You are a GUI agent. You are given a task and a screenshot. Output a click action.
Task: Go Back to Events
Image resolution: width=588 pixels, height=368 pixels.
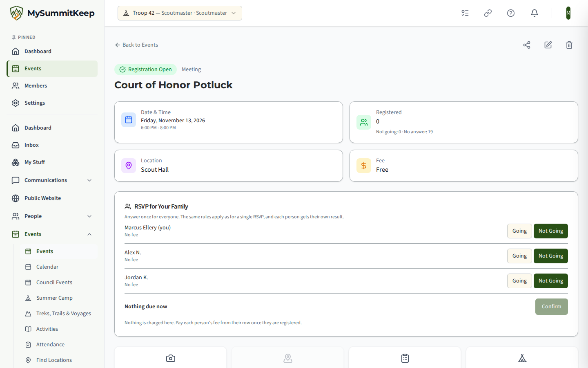[x=136, y=45]
